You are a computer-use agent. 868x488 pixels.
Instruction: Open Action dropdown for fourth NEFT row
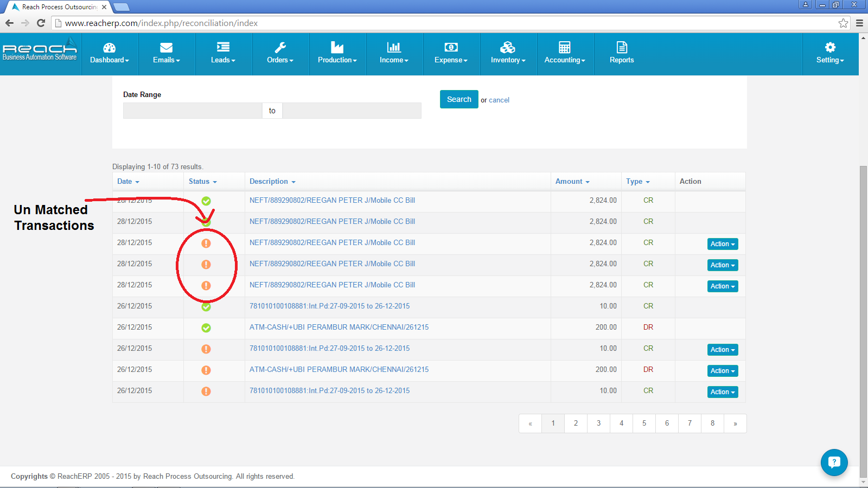(x=723, y=265)
